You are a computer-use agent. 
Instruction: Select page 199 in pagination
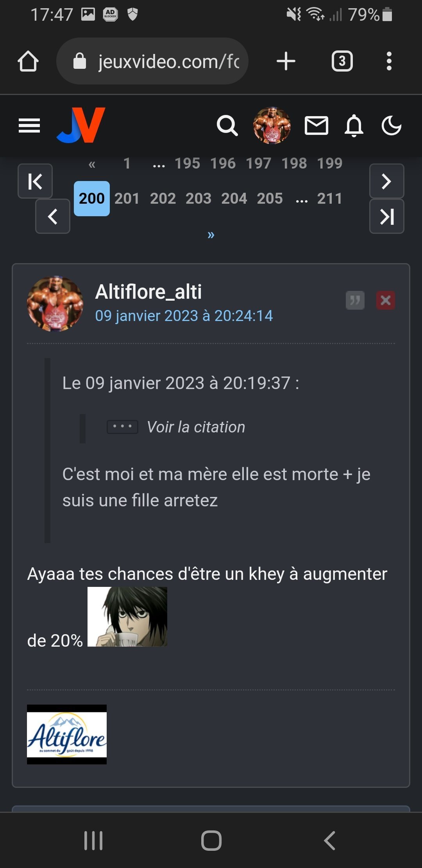tap(330, 163)
